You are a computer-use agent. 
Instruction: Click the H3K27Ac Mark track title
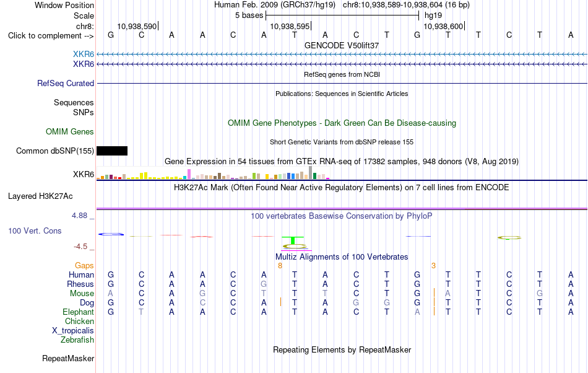tap(342, 187)
